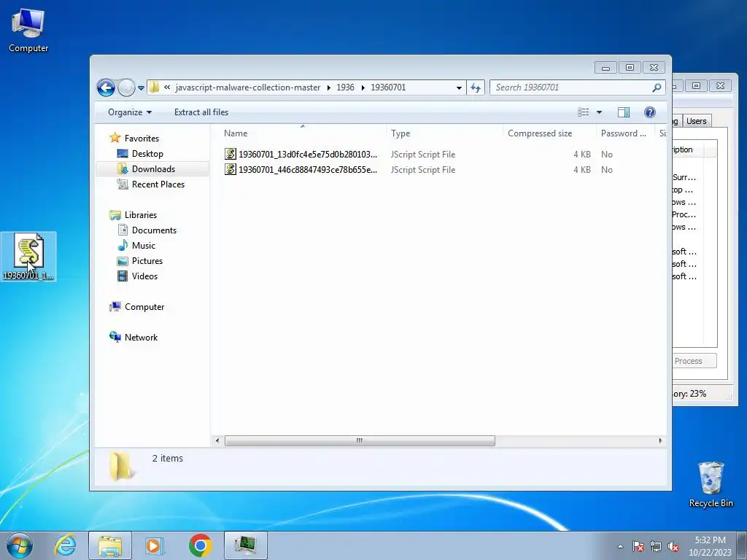Click the Refresh button beside address bar
The width and height of the screenshot is (747, 560).
point(476,87)
